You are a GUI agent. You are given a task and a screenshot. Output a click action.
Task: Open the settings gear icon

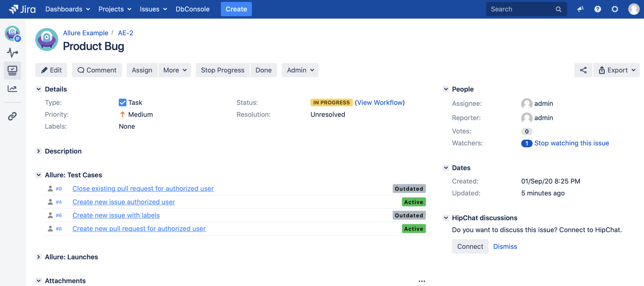(615, 9)
